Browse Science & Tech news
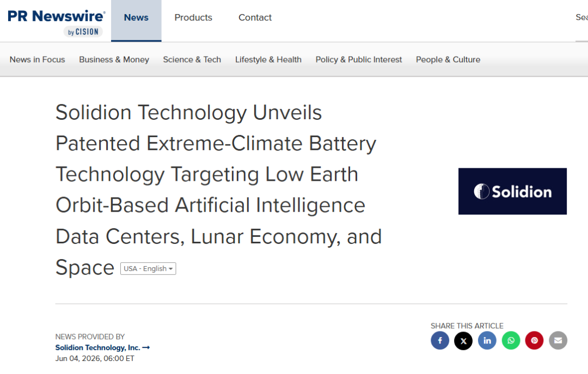Screen dimensions: 588x374 point(192,60)
